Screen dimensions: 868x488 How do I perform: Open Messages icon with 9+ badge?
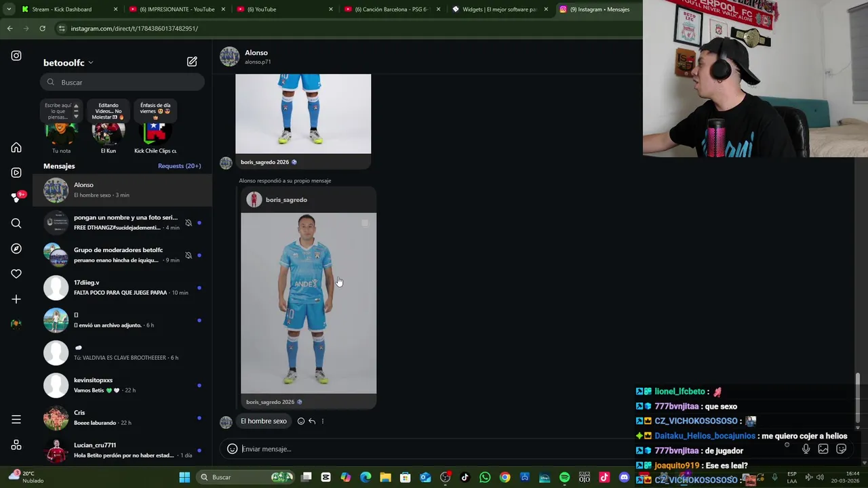16,198
